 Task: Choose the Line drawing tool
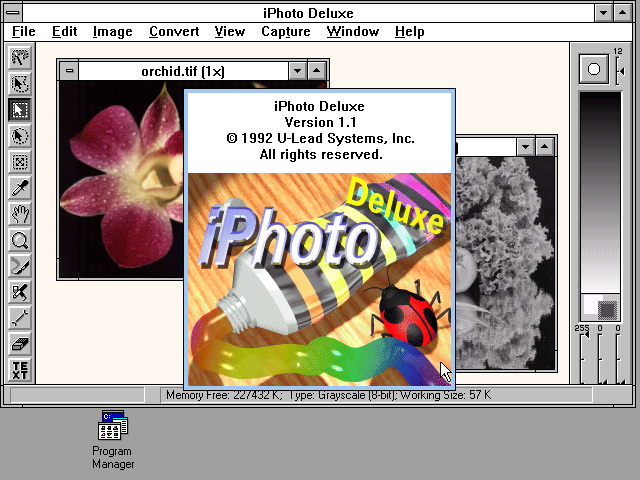coord(20,319)
